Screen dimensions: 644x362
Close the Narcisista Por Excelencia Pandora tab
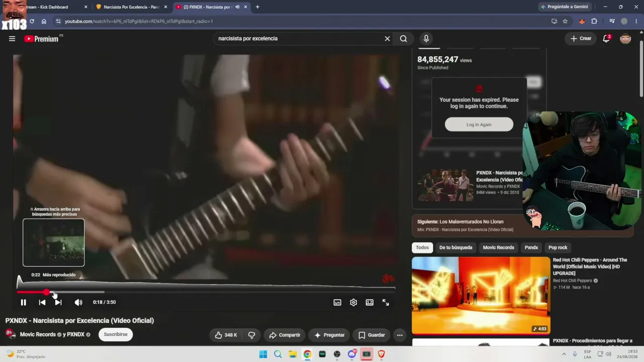(x=166, y=7)
